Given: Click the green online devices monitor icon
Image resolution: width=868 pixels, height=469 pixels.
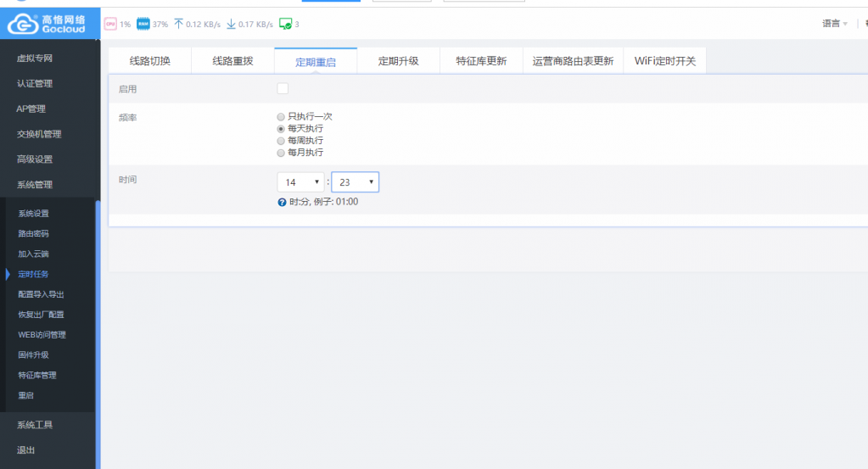Looking at the screenshot, I should 285,24.
